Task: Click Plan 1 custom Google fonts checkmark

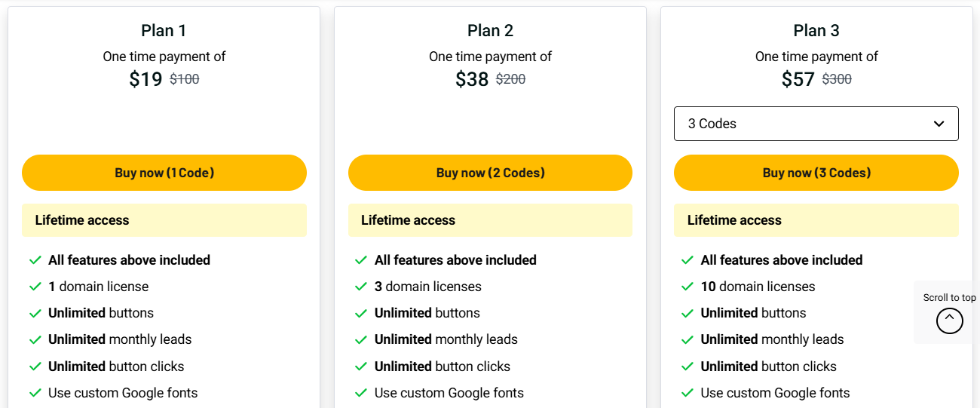Action: point(35,393)
